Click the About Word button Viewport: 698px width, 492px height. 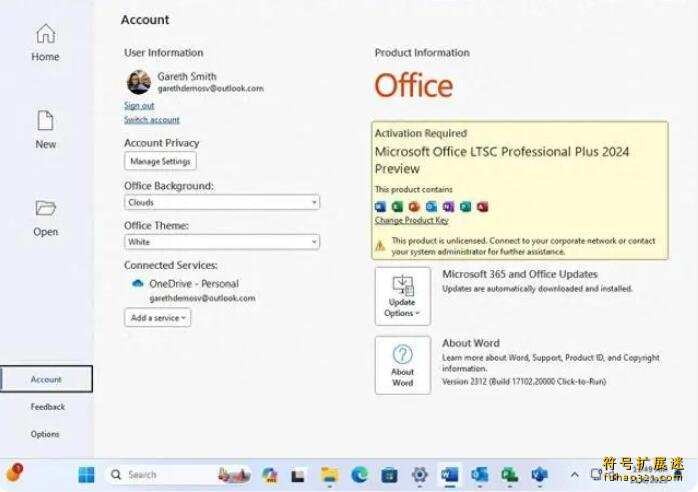(x=402, y=365)
